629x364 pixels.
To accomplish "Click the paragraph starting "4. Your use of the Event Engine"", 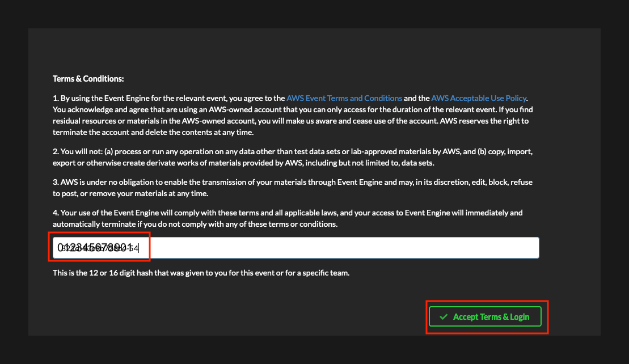I will click(x=288, y=218).
